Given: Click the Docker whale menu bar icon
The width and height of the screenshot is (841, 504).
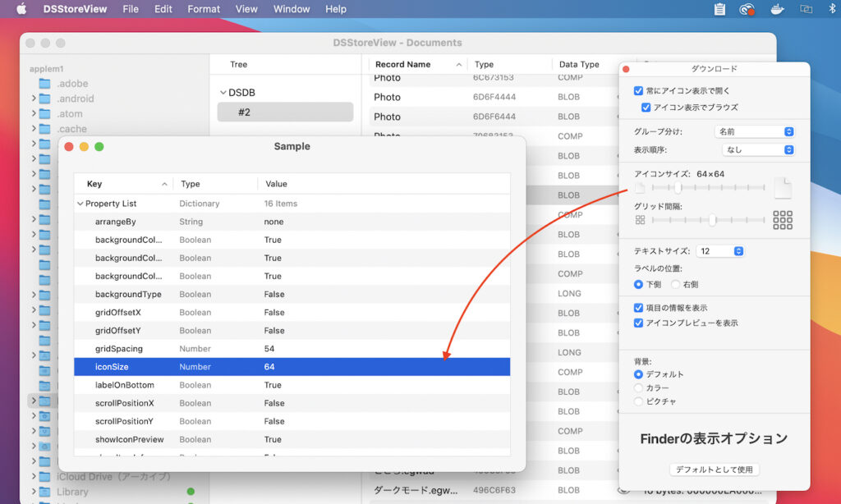Looking at the screenshot, I should [x=777, y=9].
